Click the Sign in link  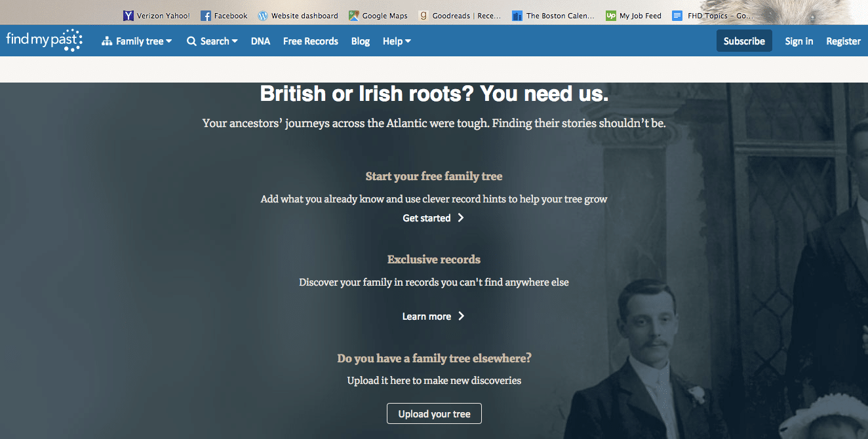tap(799, 41)
